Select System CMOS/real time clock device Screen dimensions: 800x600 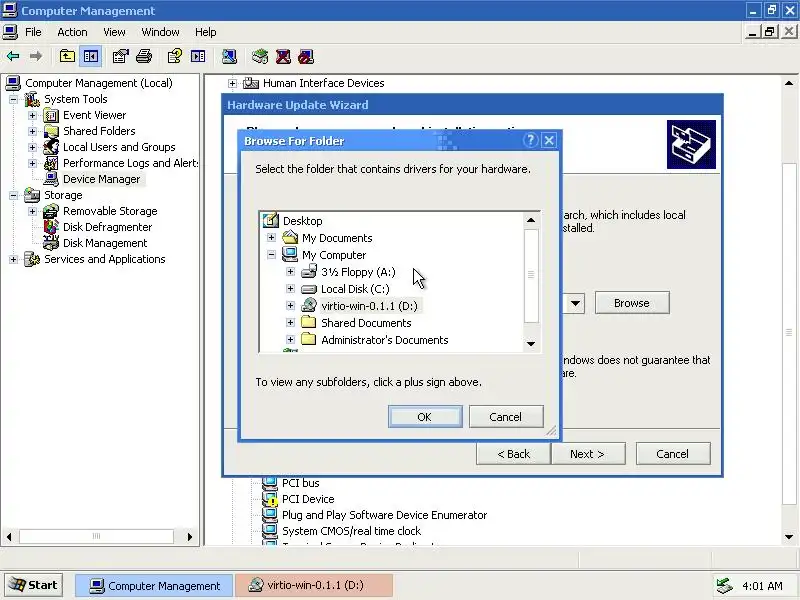[352, 531]
